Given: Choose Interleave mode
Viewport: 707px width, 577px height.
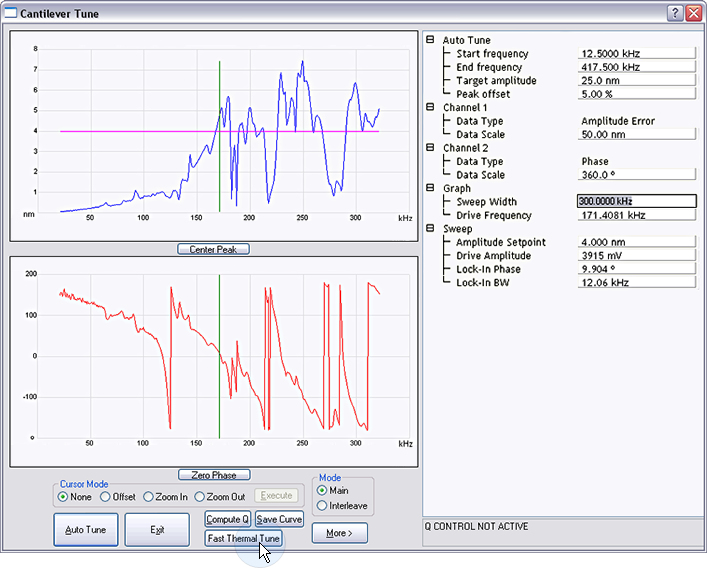Looking at the screenshot, I should [321, 506].
